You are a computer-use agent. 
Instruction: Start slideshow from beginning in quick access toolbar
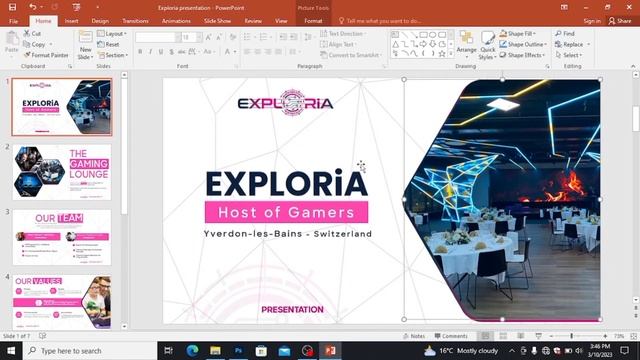76,7
